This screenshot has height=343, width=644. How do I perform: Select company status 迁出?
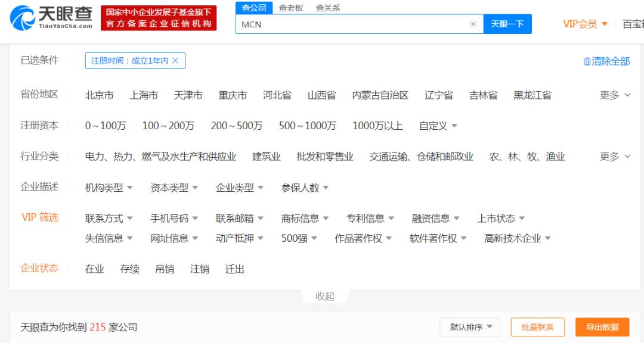[234, 269]
